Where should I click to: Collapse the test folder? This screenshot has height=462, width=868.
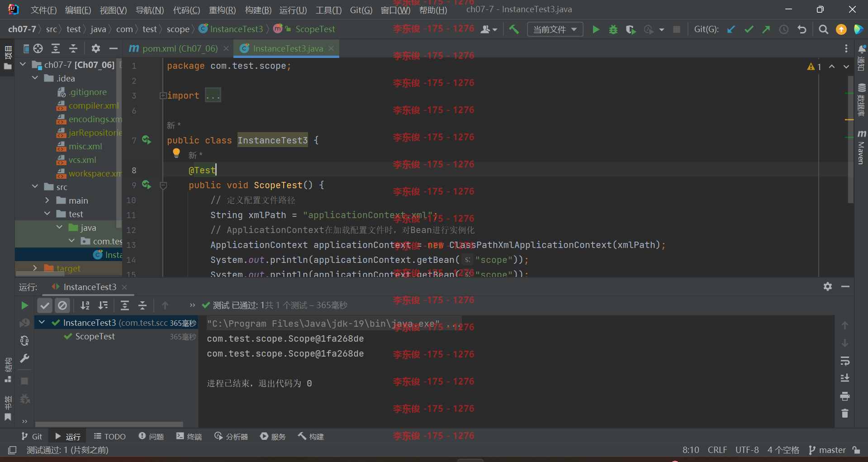47,214
